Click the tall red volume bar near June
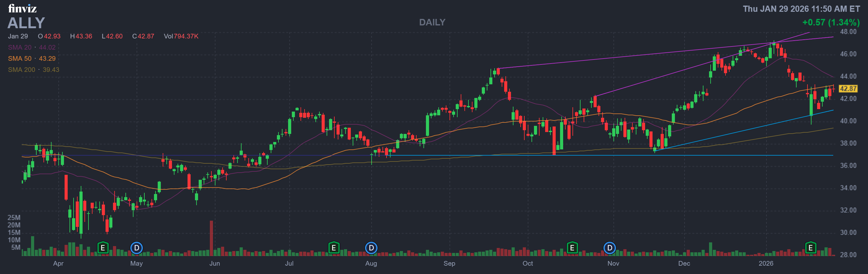 211,238
